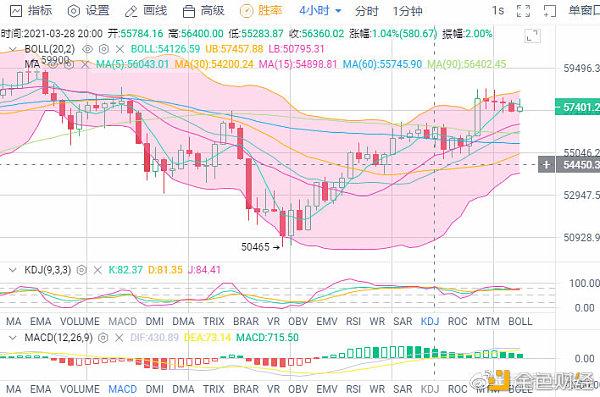Close the MACD(12,26,9) panel
This screenshot has width=600, height=397.
[119, 338]
